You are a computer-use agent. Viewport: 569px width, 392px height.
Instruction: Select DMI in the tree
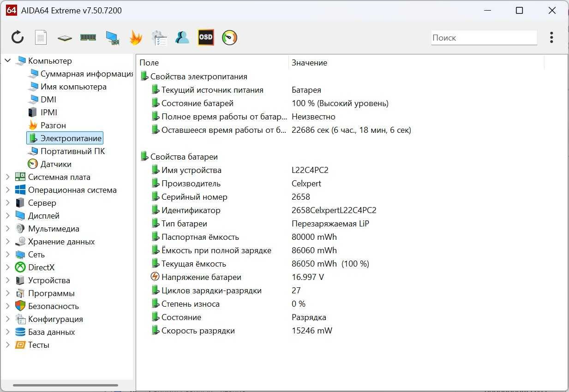[48, 99]
